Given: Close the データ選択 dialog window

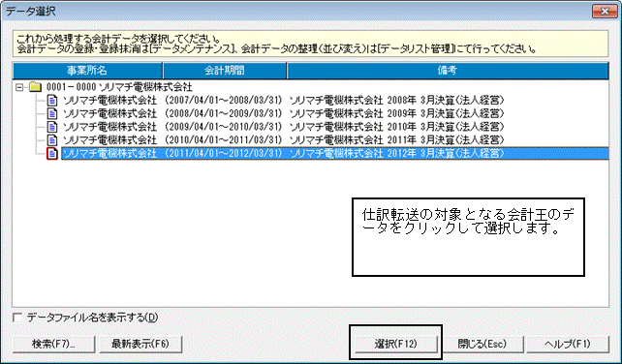Looking at the screenshot, I should pyautogui.click(x=605, y=12).
